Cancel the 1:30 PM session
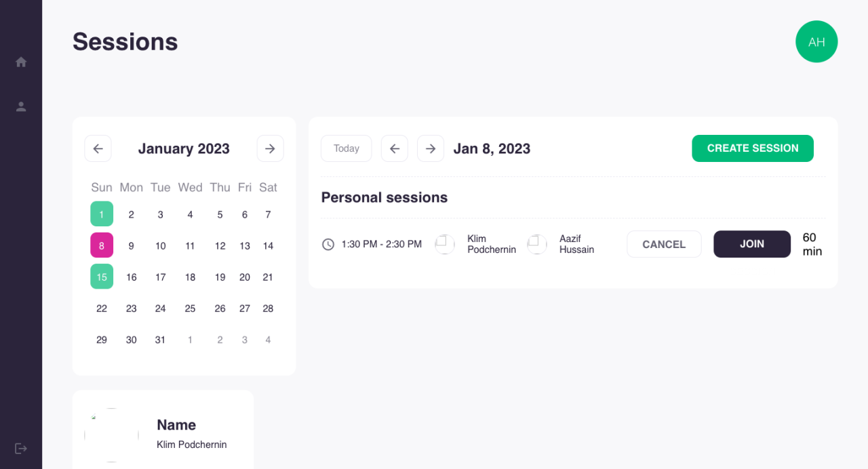Screen dimensions: 868x469 [x=664, y=244]
